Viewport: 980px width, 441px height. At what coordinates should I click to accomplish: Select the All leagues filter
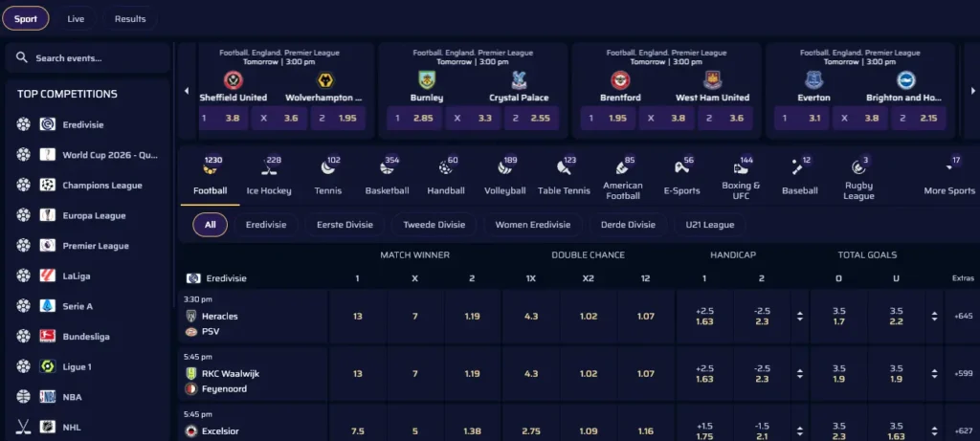(210, 225)
